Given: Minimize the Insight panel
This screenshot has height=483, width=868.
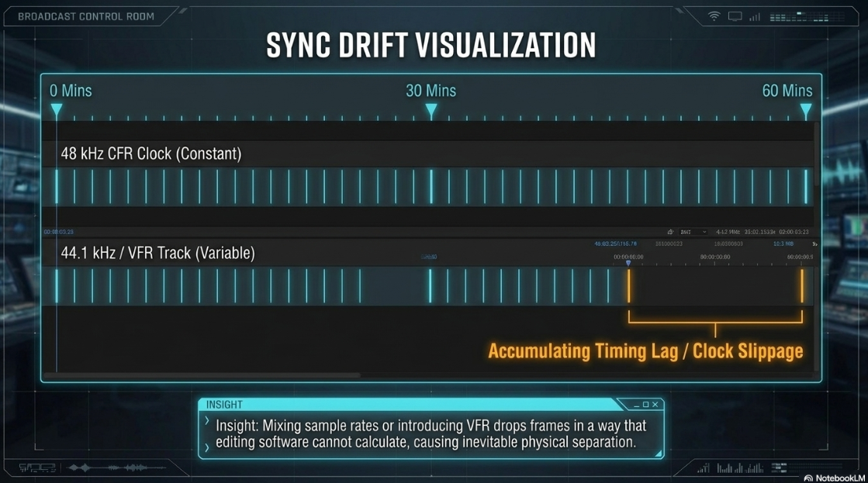Looking at the screenshot, I should [637, 405].
